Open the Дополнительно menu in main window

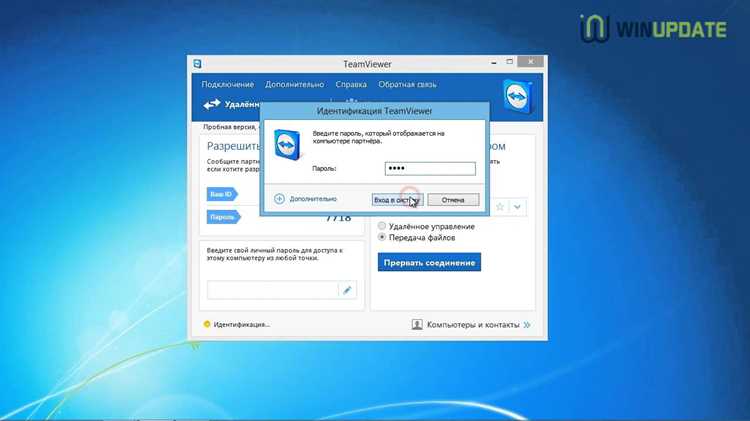(295, 84)
